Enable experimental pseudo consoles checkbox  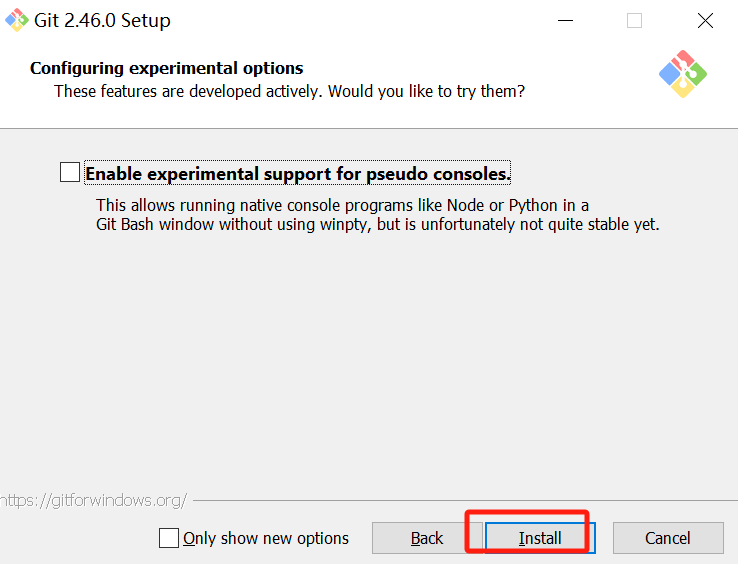coord(70,173)
